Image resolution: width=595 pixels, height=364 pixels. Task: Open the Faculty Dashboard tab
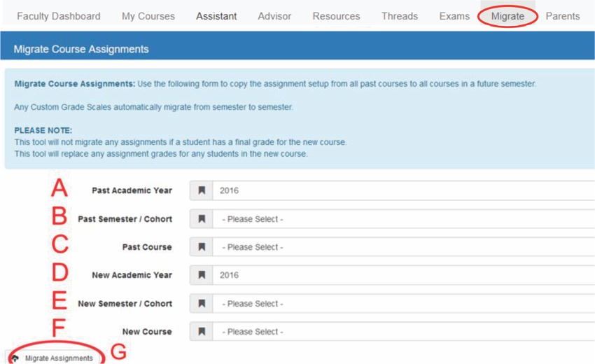tap(58, 16)
